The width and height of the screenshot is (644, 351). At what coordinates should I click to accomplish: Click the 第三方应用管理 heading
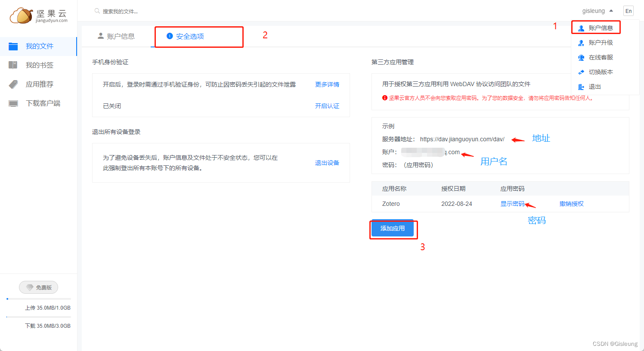[x=393, y=62]
